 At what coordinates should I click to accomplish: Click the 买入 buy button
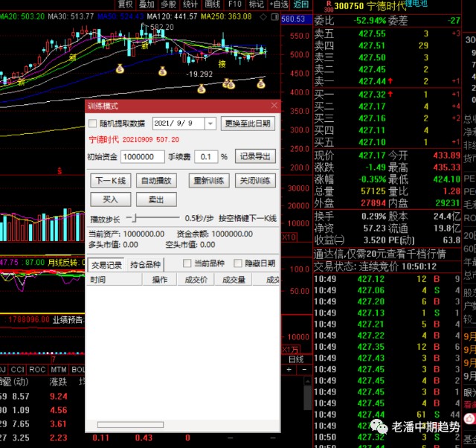coord(111,199)
